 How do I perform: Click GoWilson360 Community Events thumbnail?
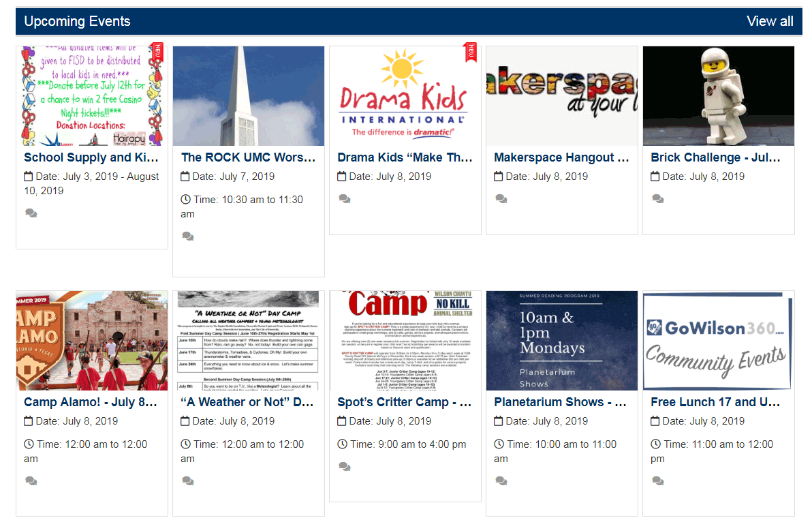[x=719, y=340]
